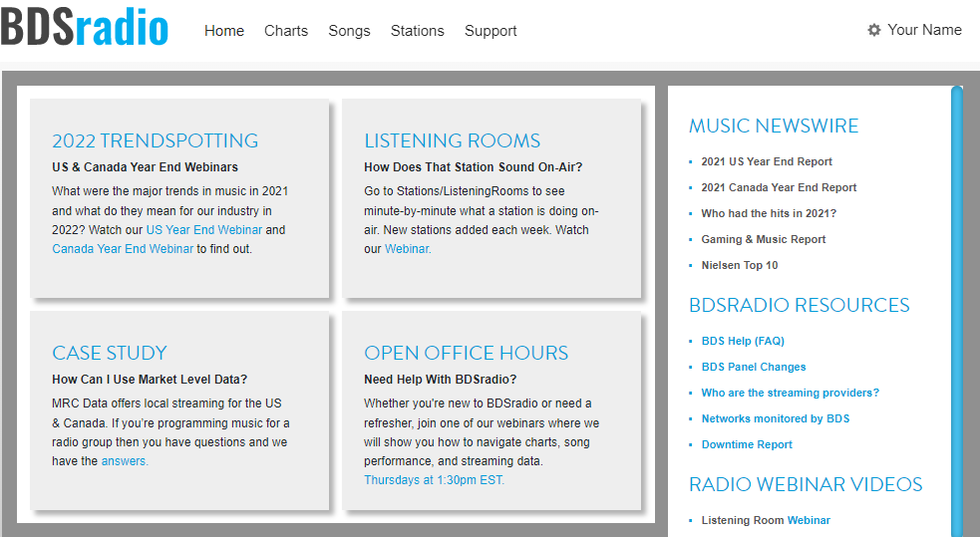Click 'Need Help With BDSradio?' subtitle
Viewport: 980px width, 537px height.
pyautogui.click(x=440, y=380)
